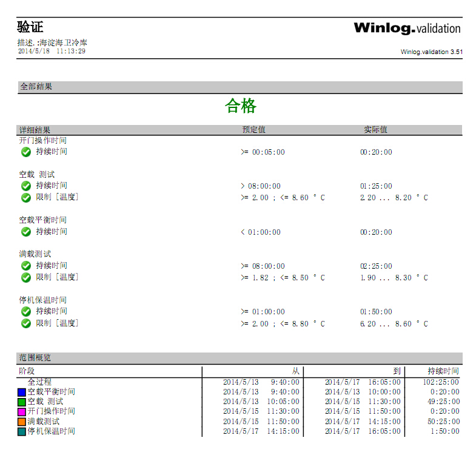Click the 空载平衡时间 持续时间 check mark
The width and height of the screenshot is (476, 449).
tap(26, 232)
